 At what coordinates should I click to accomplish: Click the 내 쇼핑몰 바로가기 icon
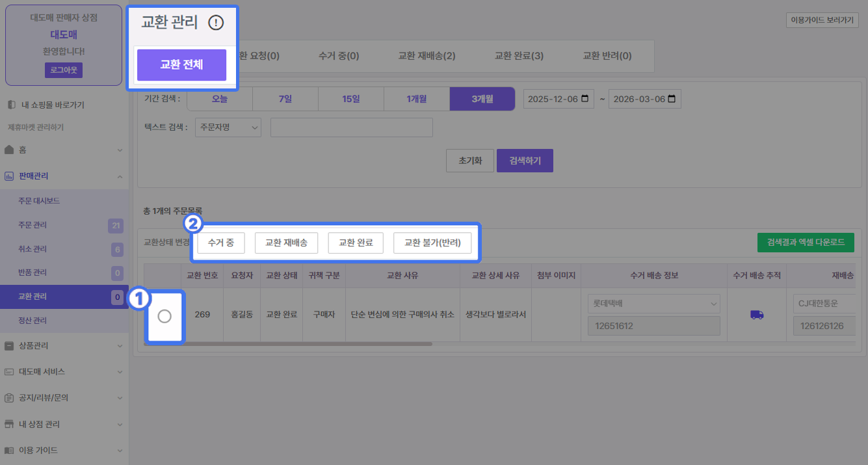point(10,105)
